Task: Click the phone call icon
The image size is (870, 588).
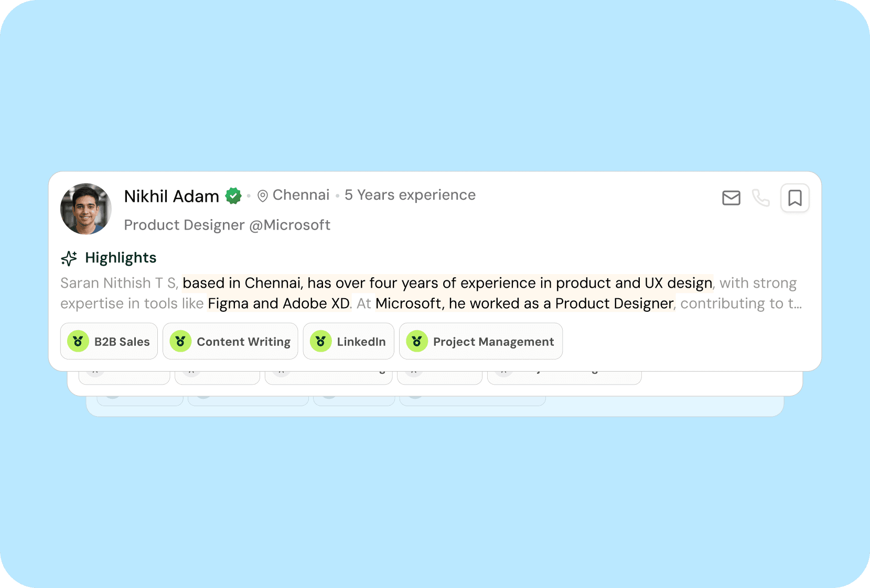Action: [x=760, y=198]
